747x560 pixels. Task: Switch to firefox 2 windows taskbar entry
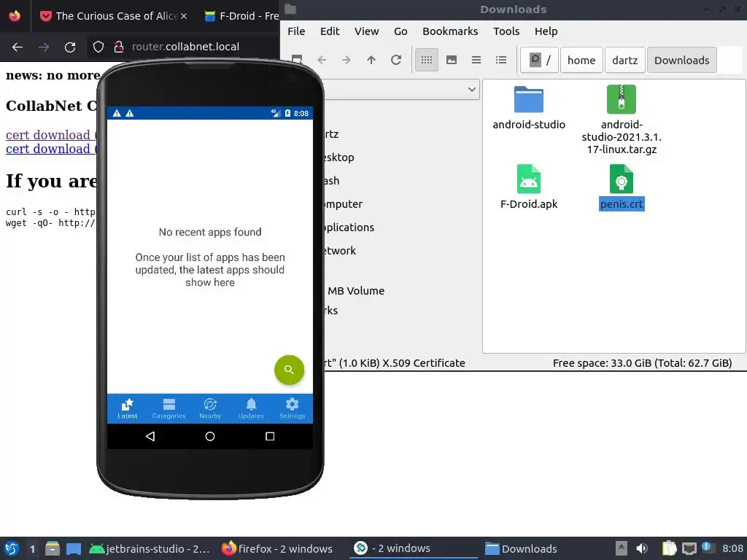(277, 548)
